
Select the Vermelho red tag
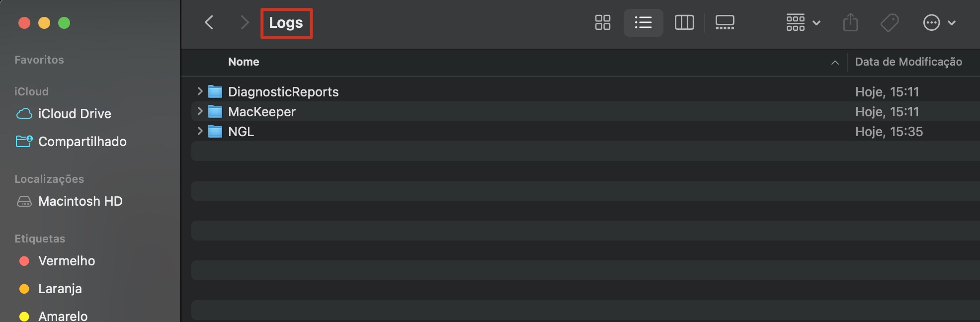[66, 261]
